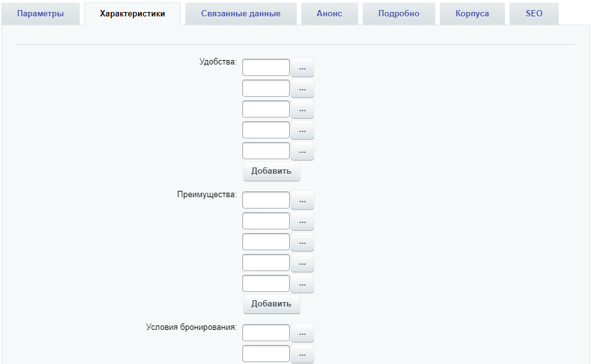The height and width of the screenshot is (364, 591).
Task: Focus the first Условия бронирования input field
Action: point(266,333)
